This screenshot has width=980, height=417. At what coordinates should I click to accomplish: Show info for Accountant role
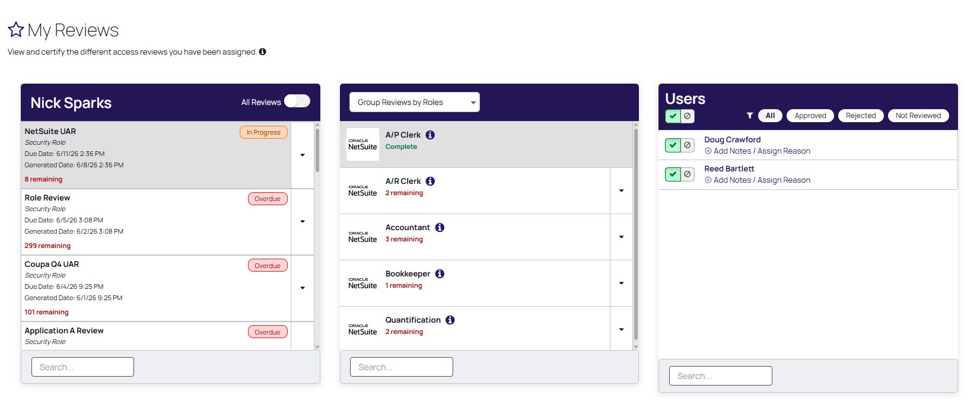[440, 227]
